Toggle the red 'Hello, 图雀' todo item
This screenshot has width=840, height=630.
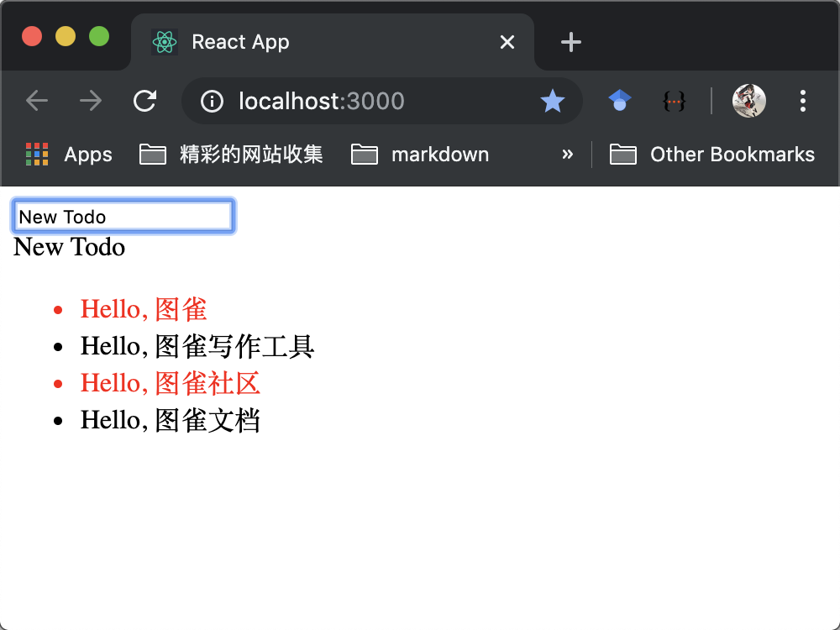pos(143,309)
